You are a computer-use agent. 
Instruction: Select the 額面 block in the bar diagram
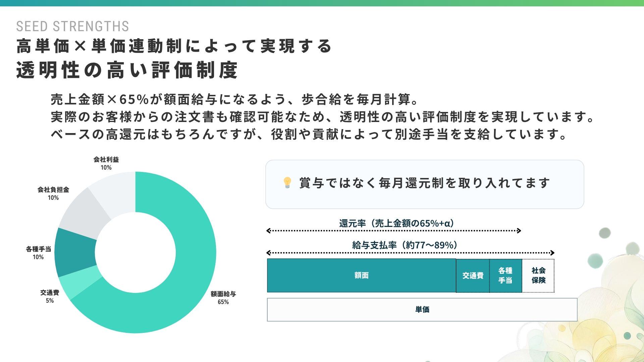coord(361,276)
